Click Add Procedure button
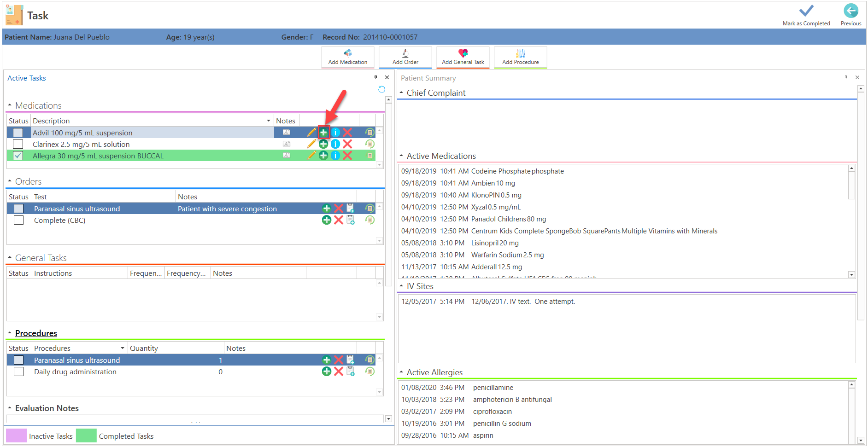Screen dimensions: 868x447 521,57
